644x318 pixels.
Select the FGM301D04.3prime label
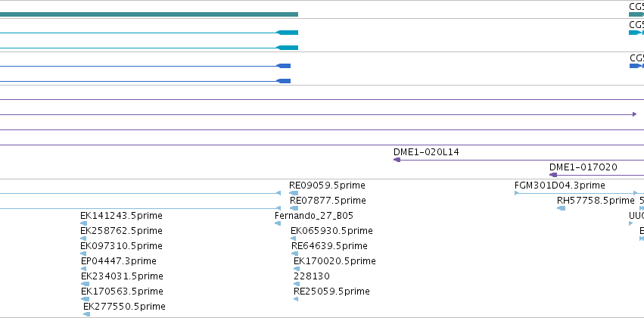560,185
